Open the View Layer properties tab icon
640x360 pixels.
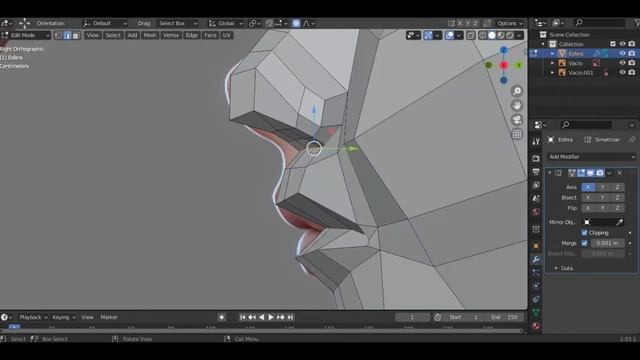[x=536, y=185]
